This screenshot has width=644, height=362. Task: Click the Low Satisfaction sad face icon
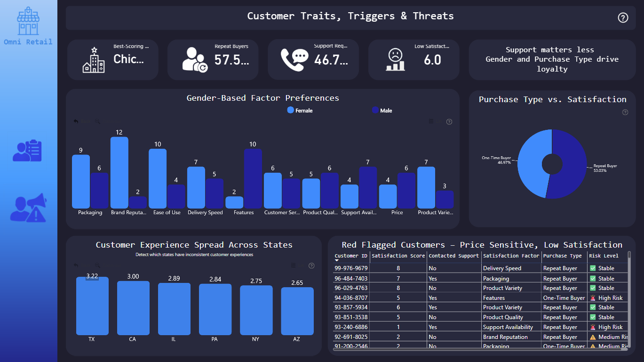point(396,60)
